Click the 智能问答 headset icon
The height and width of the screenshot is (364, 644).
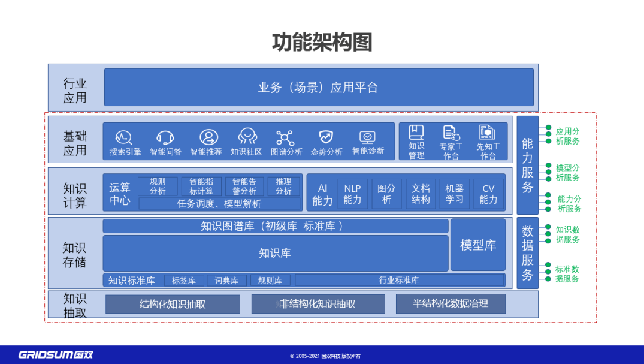click(x=164, y=137)
